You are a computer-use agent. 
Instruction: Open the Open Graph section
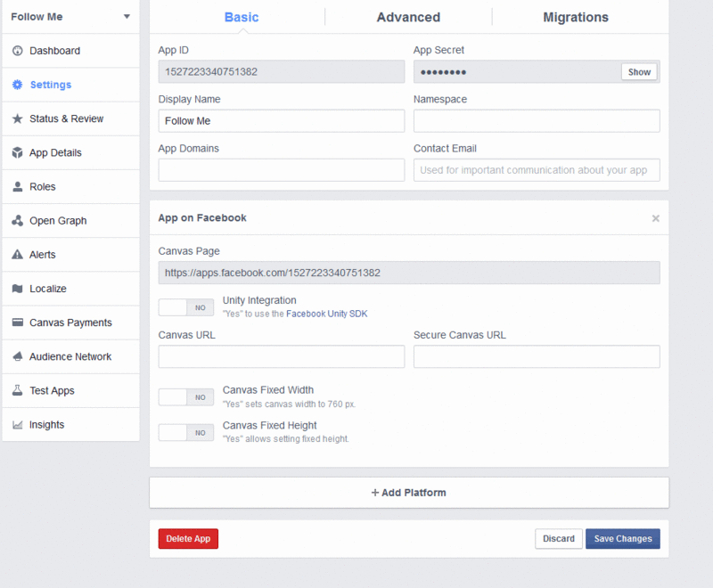[x=70, y=220]
